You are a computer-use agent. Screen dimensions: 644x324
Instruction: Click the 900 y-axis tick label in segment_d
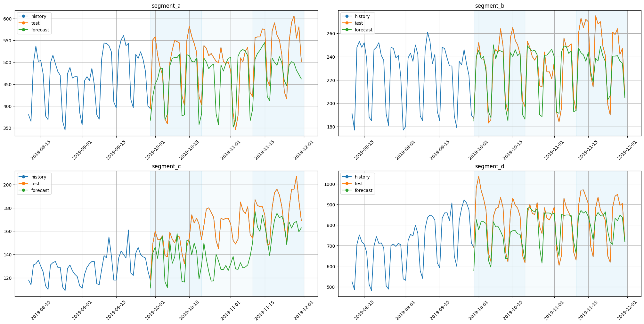point(331,205)
